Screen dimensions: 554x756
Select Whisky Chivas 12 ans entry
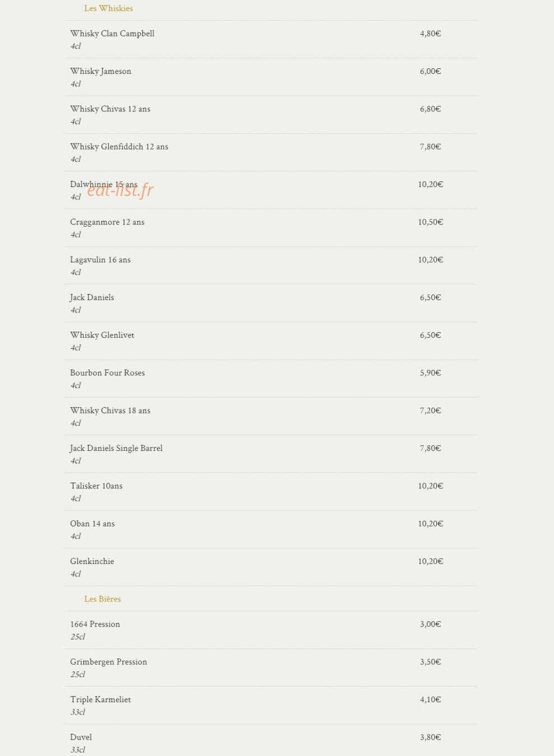point(271,115)
